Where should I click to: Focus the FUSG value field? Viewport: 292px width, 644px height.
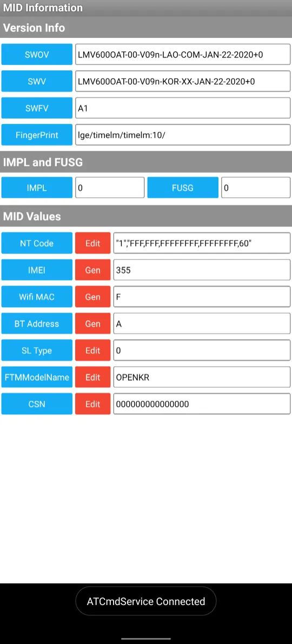256,188
